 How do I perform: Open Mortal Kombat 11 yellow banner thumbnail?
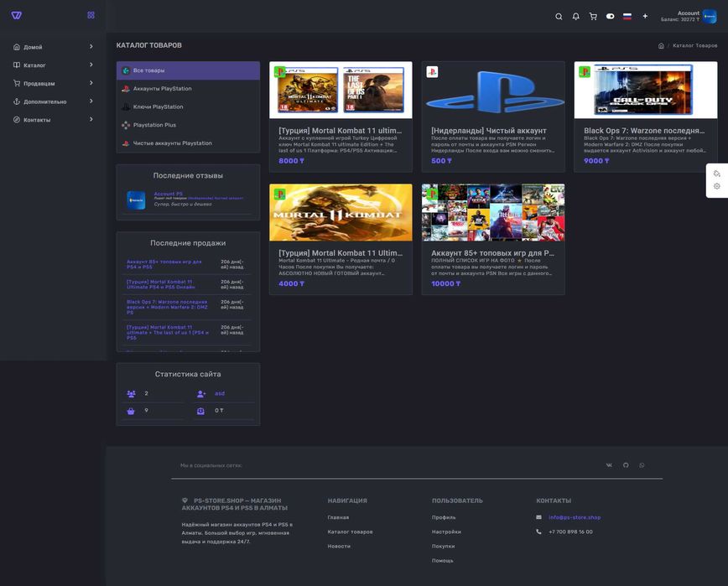coord(341,212)
